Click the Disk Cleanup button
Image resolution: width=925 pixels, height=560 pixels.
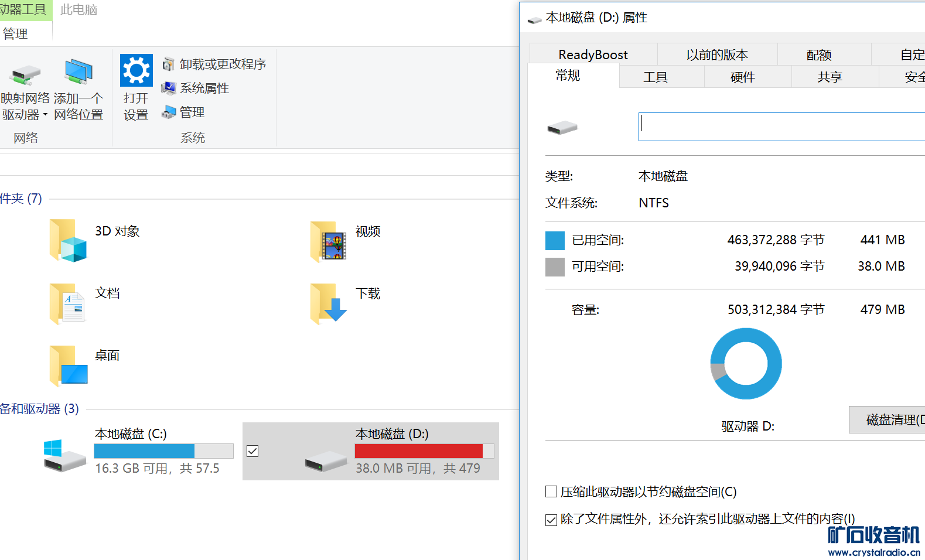coord(887,419)
